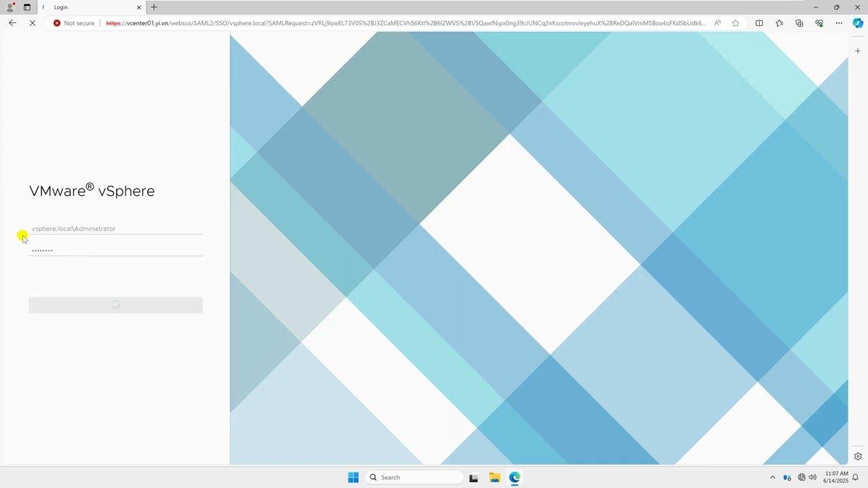
Task: Add this page to favorites star
Action: coord(736,23)
